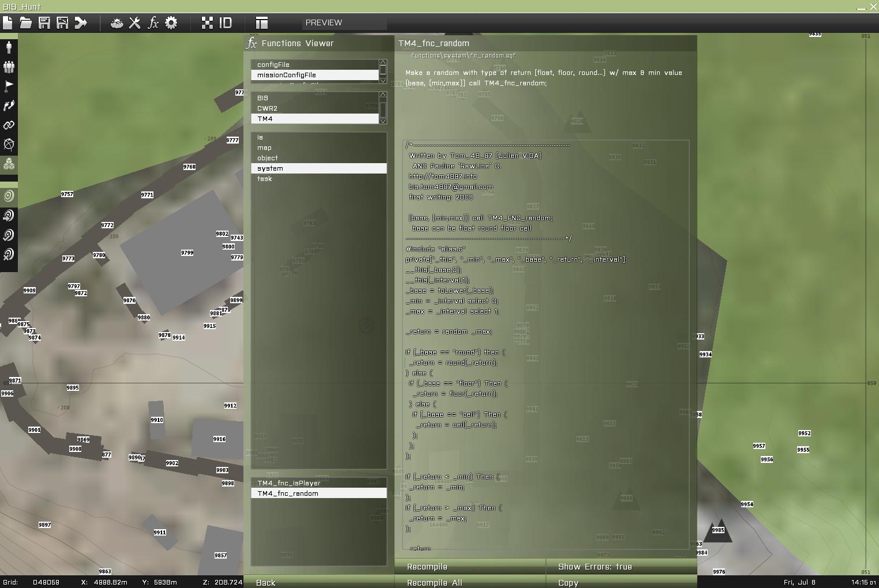Open the task category
Viewport: 879px width, 588px height.
point(319,179)
